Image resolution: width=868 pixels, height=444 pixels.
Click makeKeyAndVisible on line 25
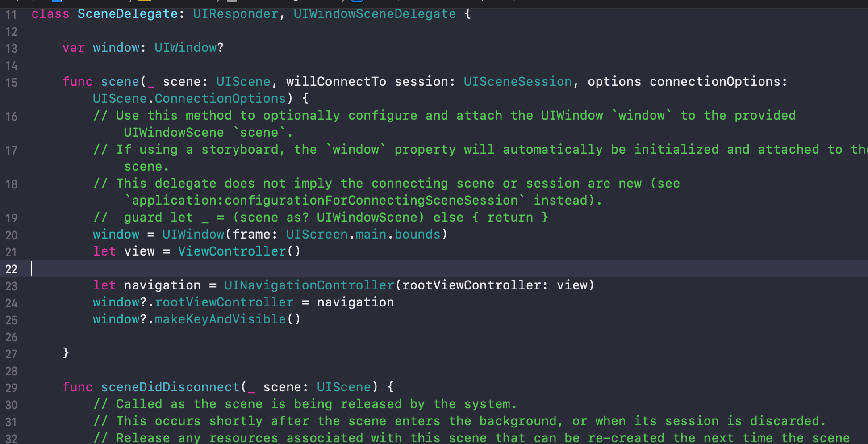tap(220, 319)
